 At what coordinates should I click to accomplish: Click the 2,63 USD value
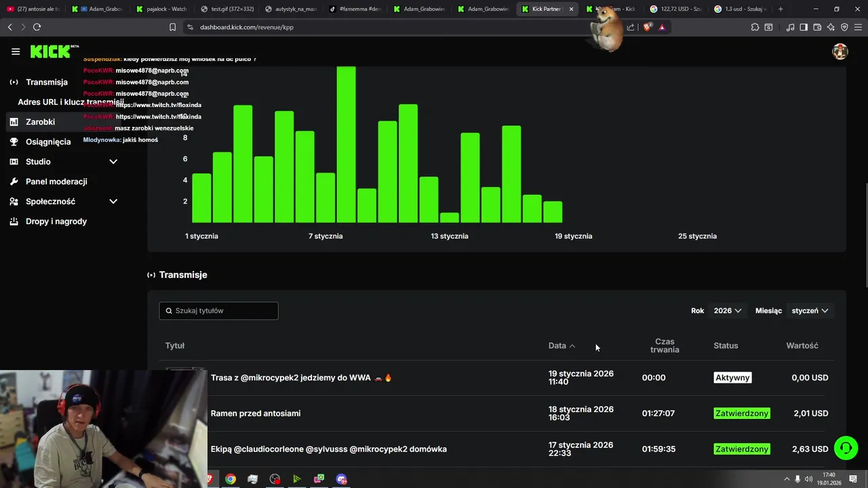coord(810,449)
